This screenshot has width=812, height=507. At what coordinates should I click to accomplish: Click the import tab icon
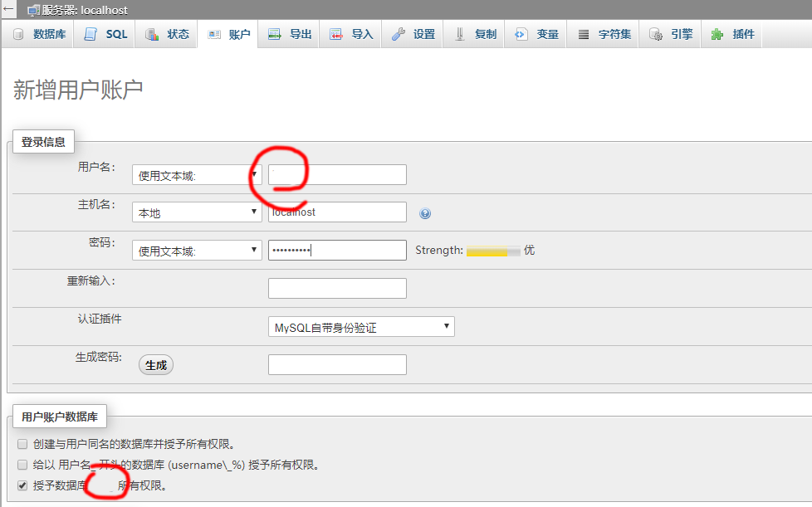336,35
